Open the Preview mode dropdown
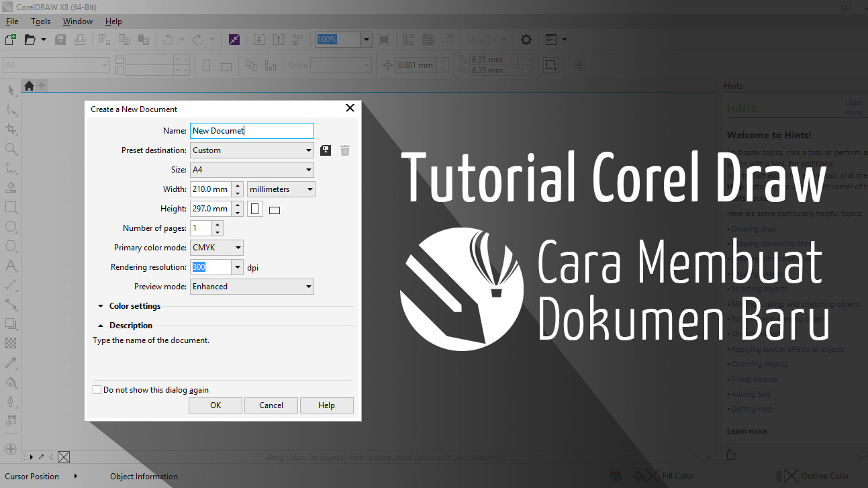Image resolution: width=868 pixels, height=488 pixels. tap(252, 287)
